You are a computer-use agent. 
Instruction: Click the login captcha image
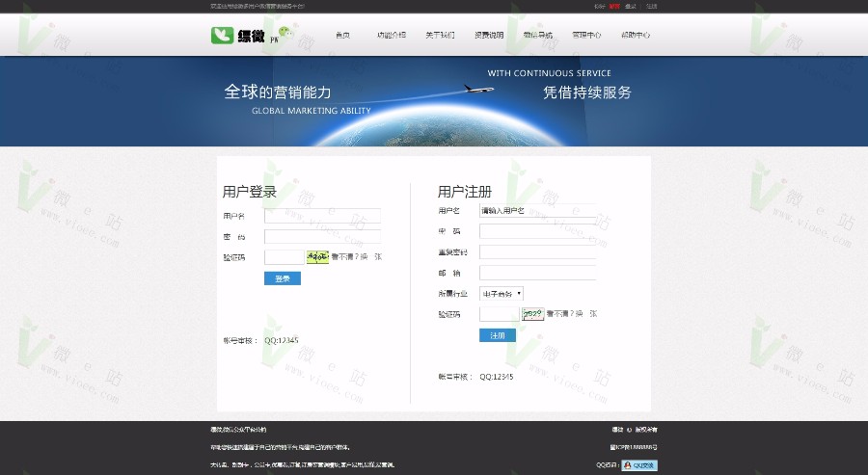[317, 257]
